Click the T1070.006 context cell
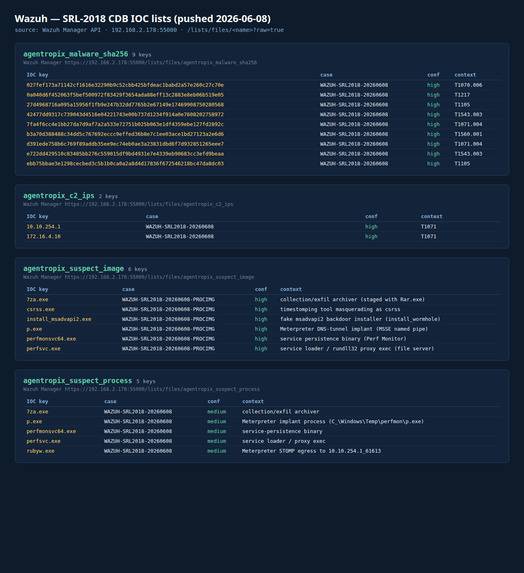Image resolution: width=524 pixels, height=573 pixels. [468, 85]
